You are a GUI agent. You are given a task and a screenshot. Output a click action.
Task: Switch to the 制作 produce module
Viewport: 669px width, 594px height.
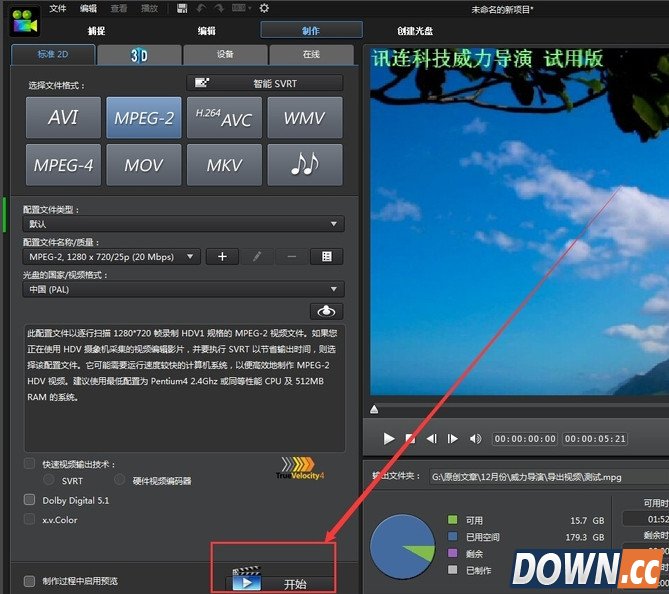(x=311, y=30)
